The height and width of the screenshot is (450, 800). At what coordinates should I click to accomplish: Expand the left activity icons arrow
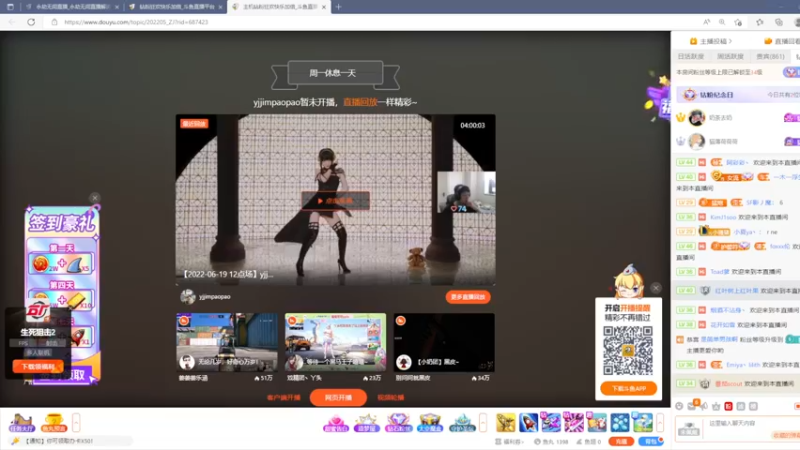76,422
